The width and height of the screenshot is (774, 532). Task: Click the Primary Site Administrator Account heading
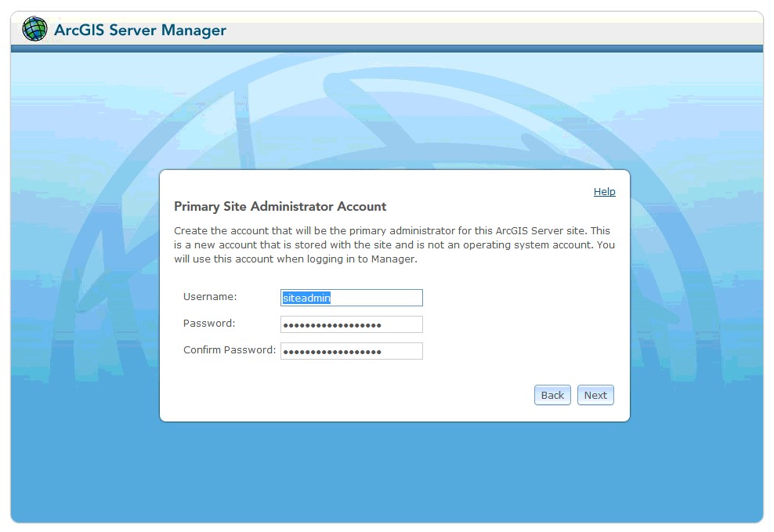[x=280, y=206]
